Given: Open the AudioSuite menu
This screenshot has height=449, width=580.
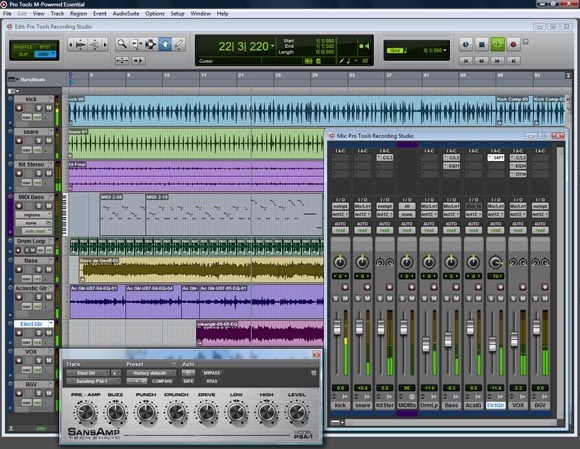Looking at the screenshot, I should pyautogui.click(x=126, y=14).
